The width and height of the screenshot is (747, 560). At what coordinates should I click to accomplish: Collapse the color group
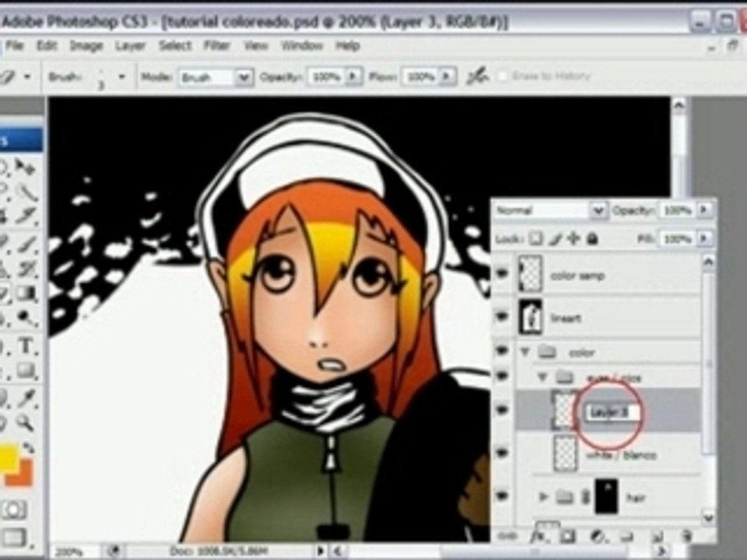coord(525,352)
